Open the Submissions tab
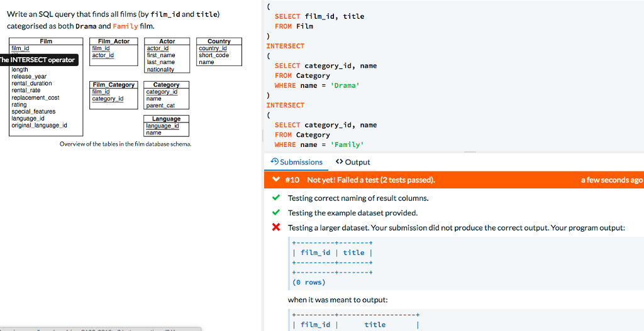The image size is (644, 331). [301, 162]
